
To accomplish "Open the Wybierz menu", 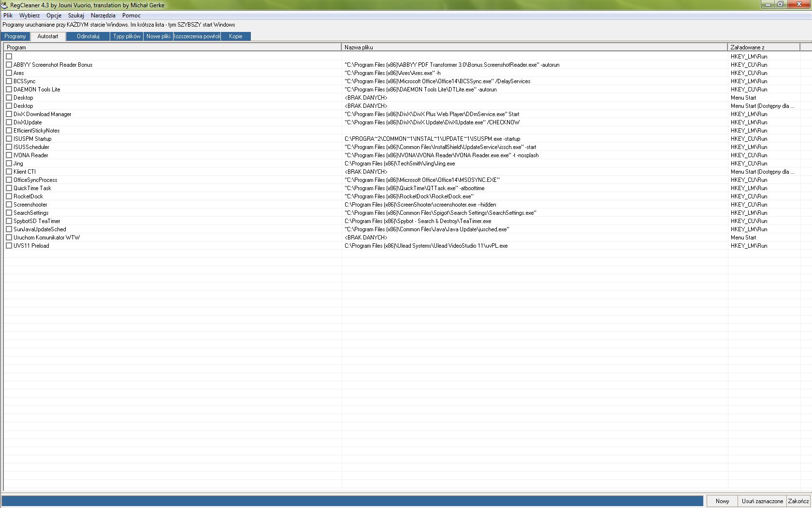I will click(x=29, y=15).
